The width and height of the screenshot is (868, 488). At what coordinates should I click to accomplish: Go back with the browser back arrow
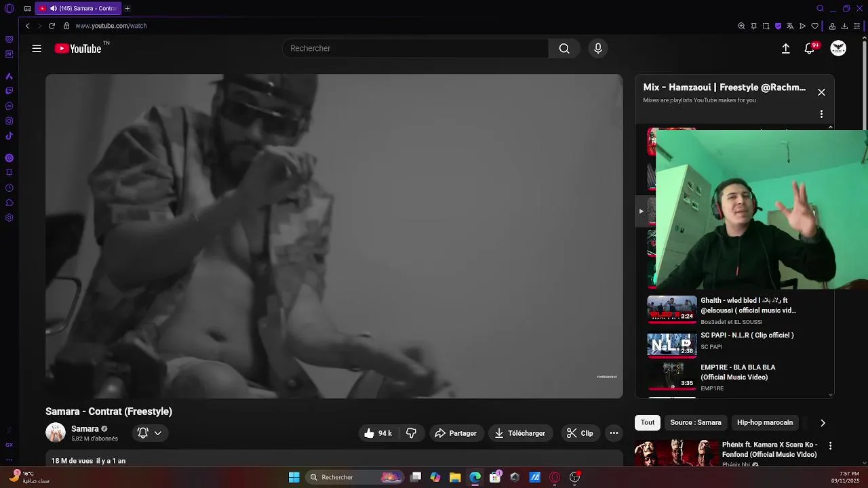click(x=27, y=26)
